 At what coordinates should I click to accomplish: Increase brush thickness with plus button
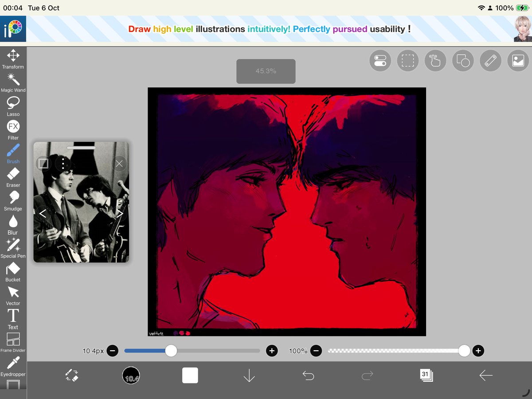coord(272,351)
